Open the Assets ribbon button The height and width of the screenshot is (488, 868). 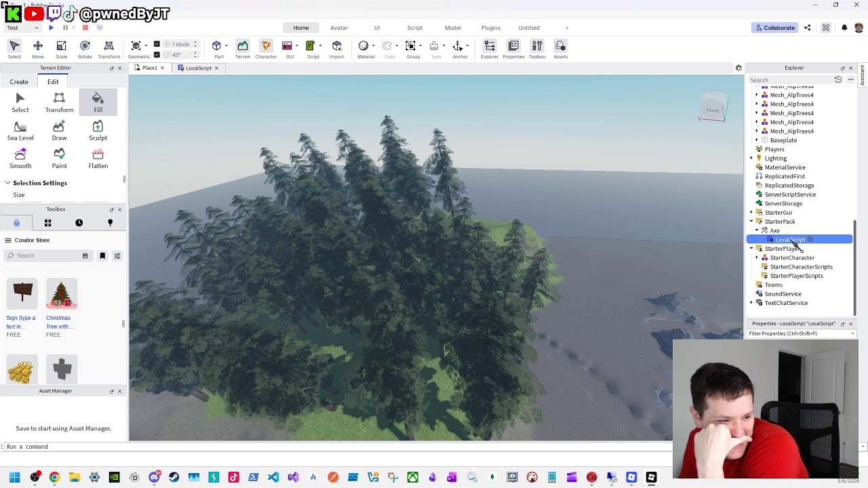[x=560, y=49]
